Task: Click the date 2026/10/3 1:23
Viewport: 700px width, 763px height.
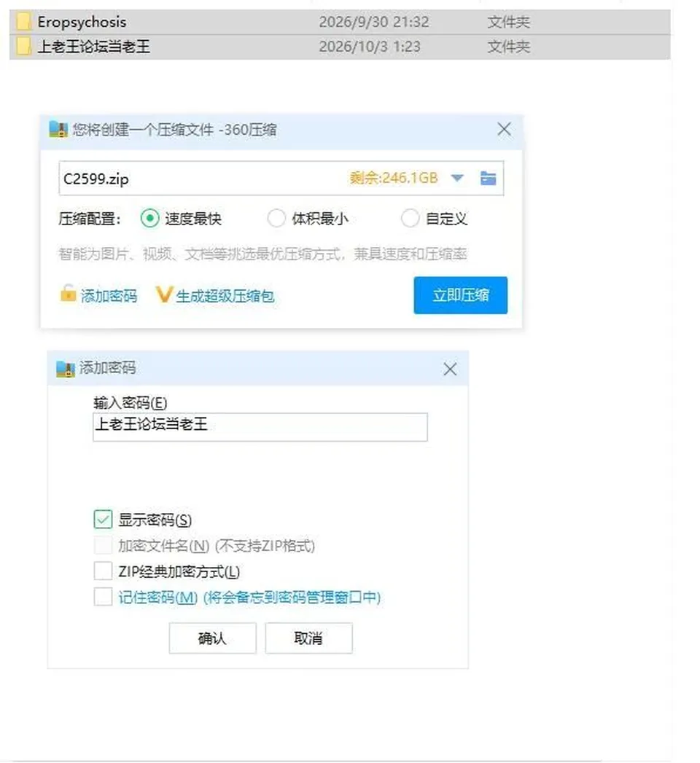Action: point(370,47)
